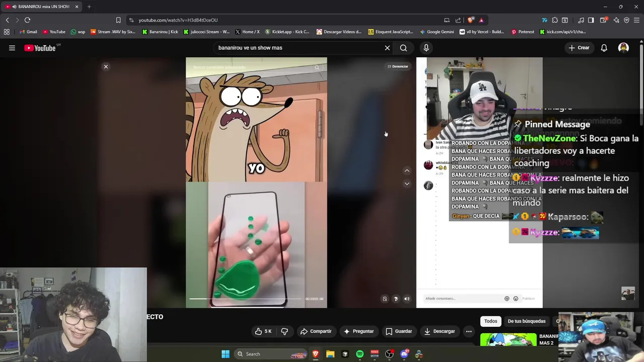Like the video with 5 K likes
The image size is (644, 362).
[x=264, y=331]
